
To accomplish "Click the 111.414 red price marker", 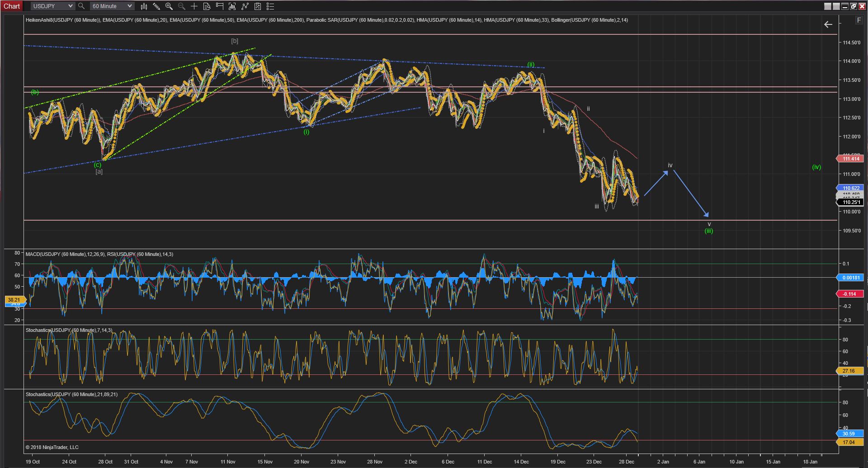I will click(x=851, y=159).
